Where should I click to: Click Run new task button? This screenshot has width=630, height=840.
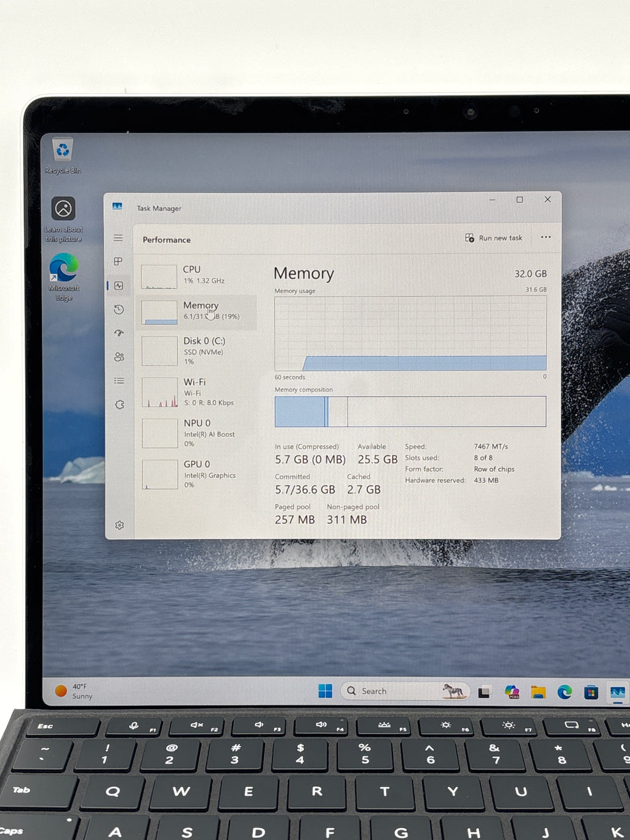(x=493, y=238)
